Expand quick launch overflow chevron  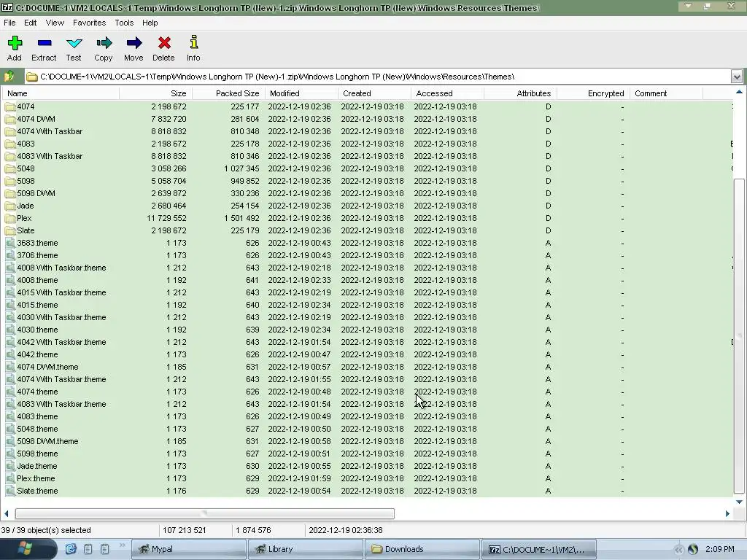pos(122,545)
